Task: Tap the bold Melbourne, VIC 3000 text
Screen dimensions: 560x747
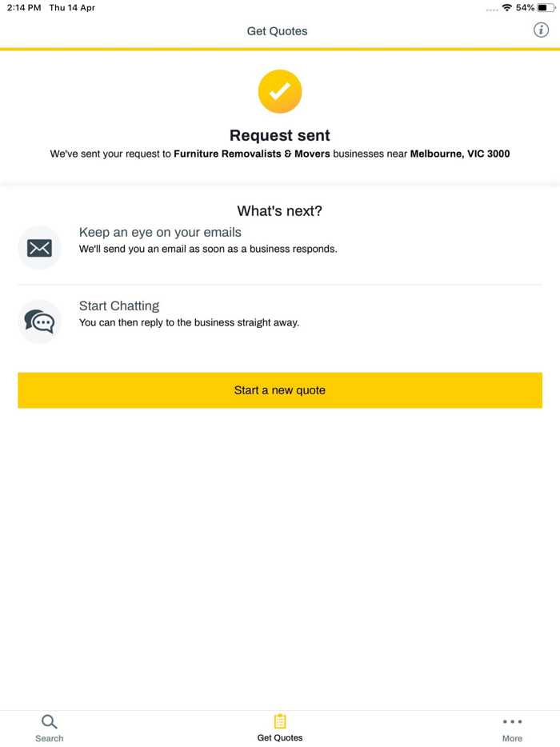Action: pos(460,154)
